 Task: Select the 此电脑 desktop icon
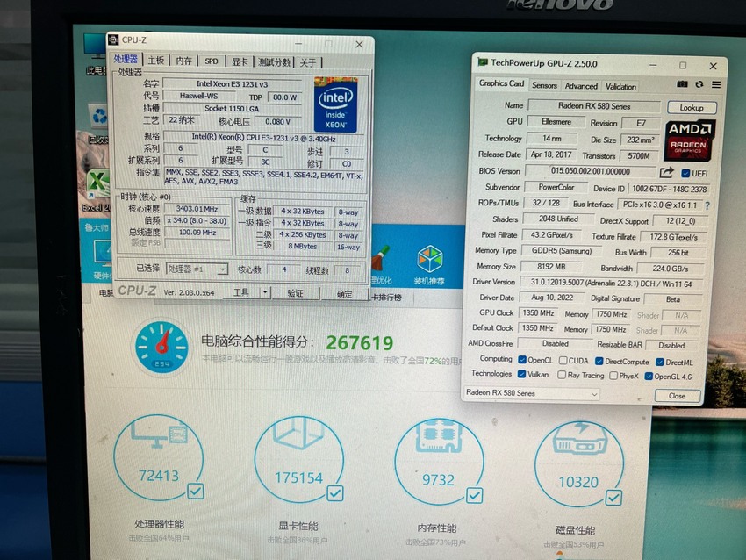pyautogui.click(x=94, y=47)
